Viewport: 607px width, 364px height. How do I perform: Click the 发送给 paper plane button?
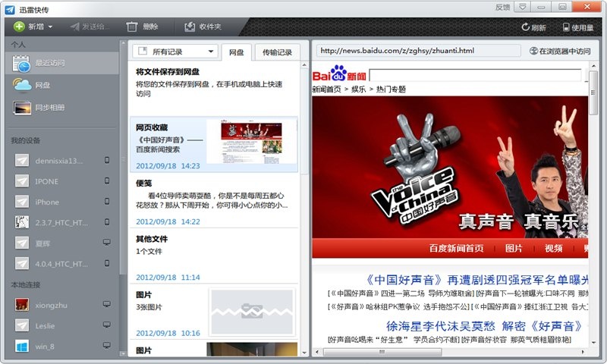pyautogui.click(x=90, y=27)
